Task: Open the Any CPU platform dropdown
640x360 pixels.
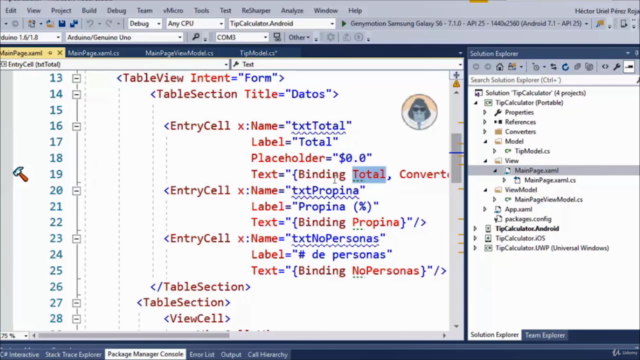Action: tap(195, 24)
